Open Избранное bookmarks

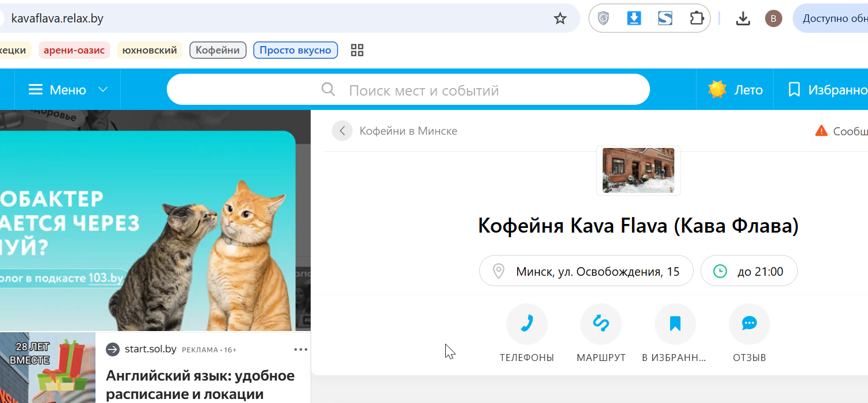tap(827, 90)
